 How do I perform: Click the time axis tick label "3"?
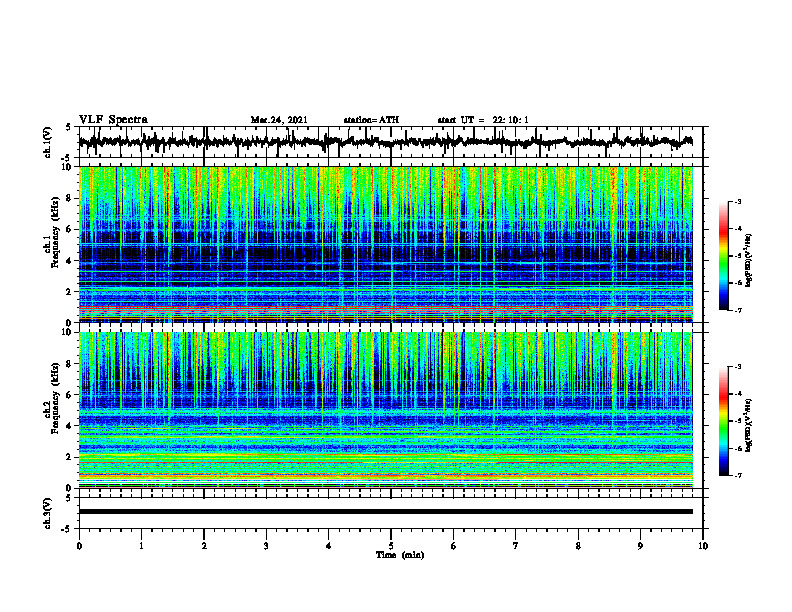(x=266, y=546)
